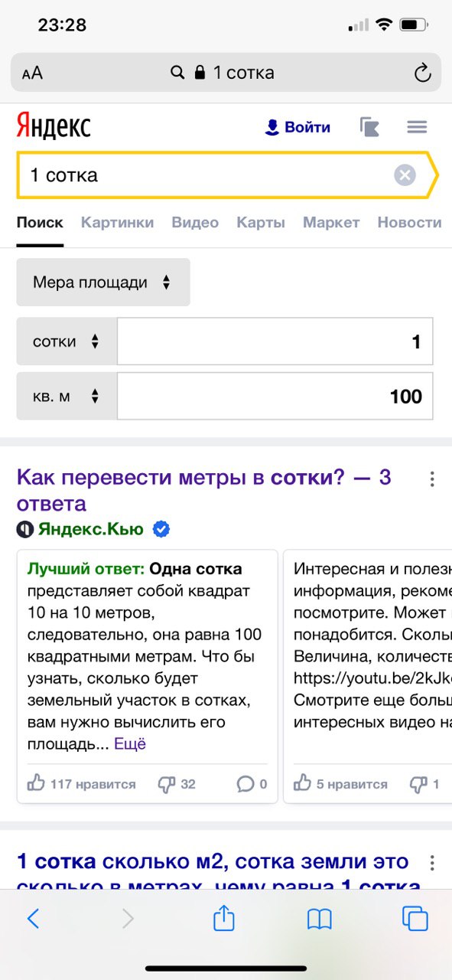The height and width of the screenshot is (980, 452).
Task: Dislike the answer with 32 thumbs down
Action: tap(176, 784)
